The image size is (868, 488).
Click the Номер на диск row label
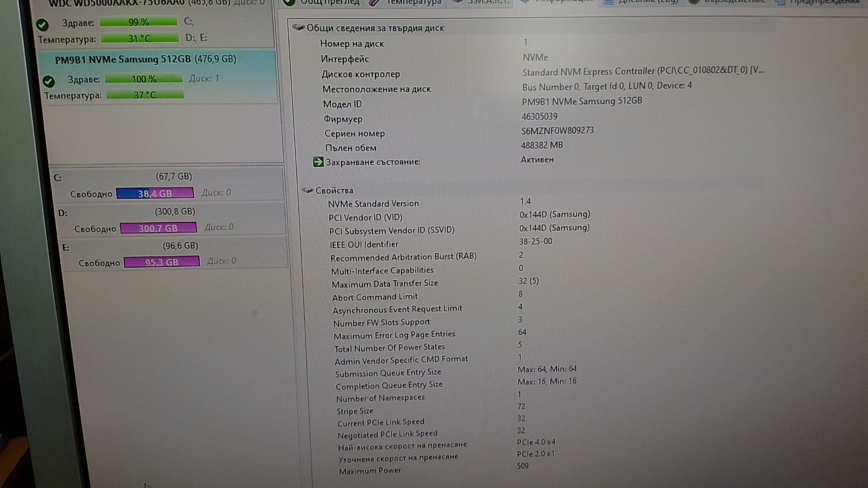pos(352,44)
